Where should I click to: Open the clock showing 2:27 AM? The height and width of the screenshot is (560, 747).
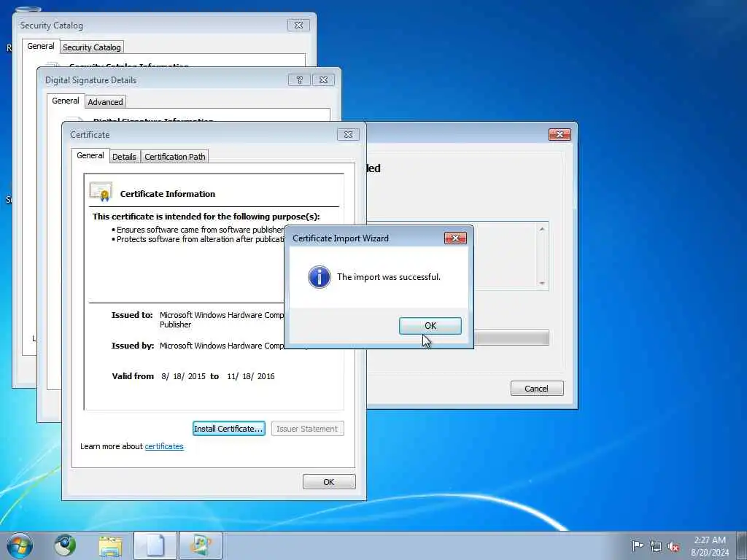[710, 546]
